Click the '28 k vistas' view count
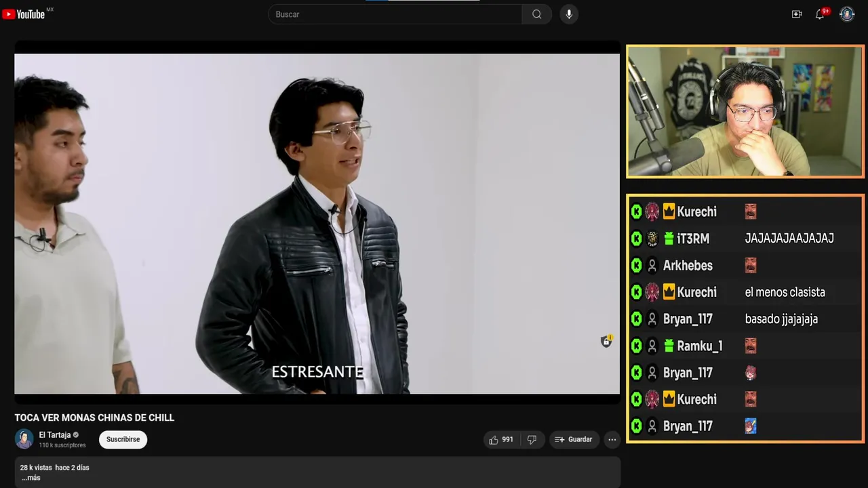Screen dimensions: 868x488 (x=36, y=468)
